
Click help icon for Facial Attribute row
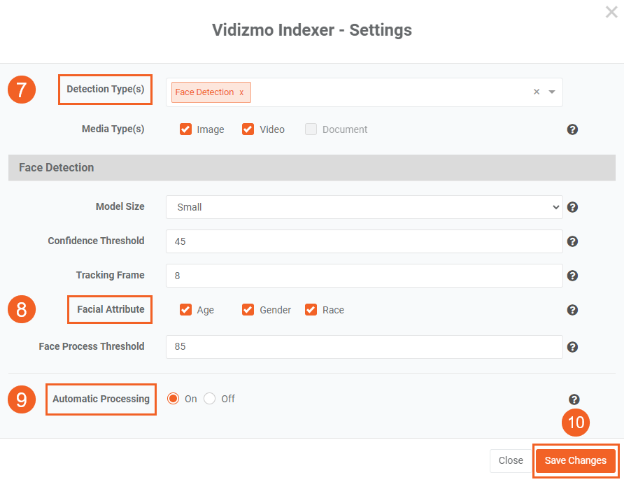[573, 310]
